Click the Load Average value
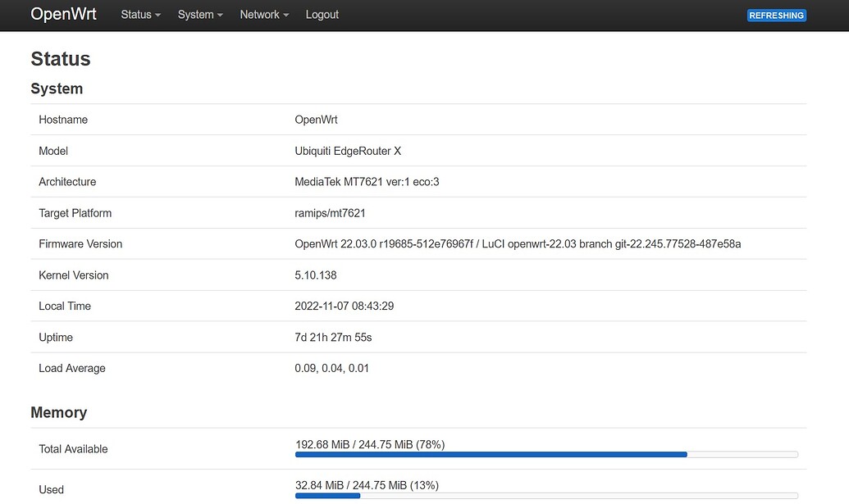 point(331,368)
